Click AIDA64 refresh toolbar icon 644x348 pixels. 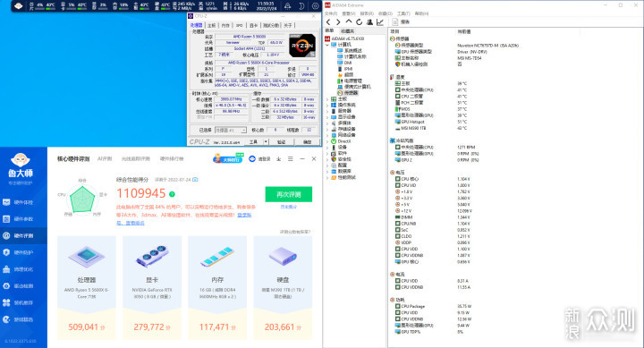click(360, 22)
